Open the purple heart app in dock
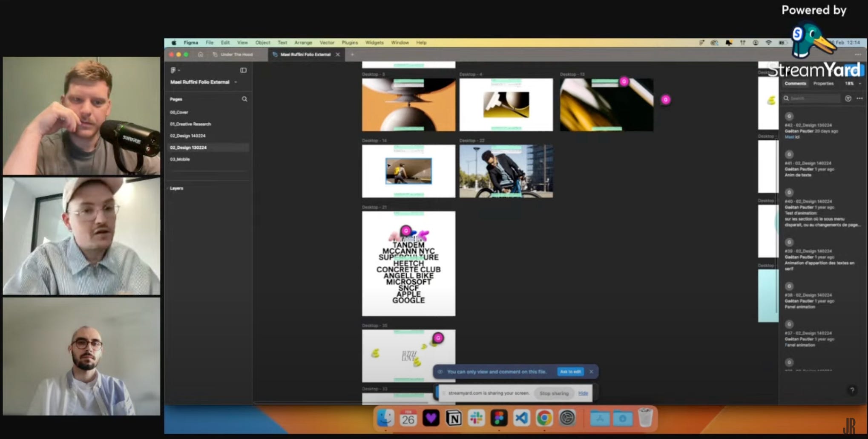This screenshot has height=439, width=868. [431, 418]
